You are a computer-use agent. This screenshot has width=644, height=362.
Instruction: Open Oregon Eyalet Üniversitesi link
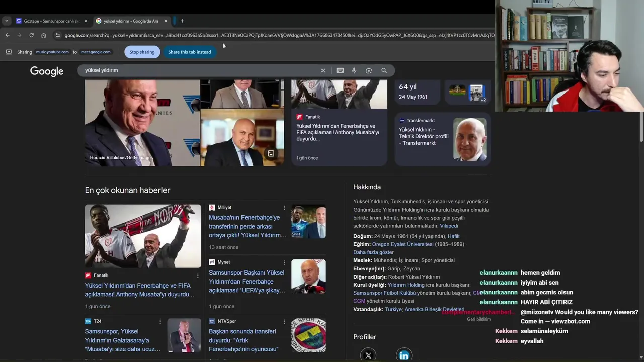(403, 244)
